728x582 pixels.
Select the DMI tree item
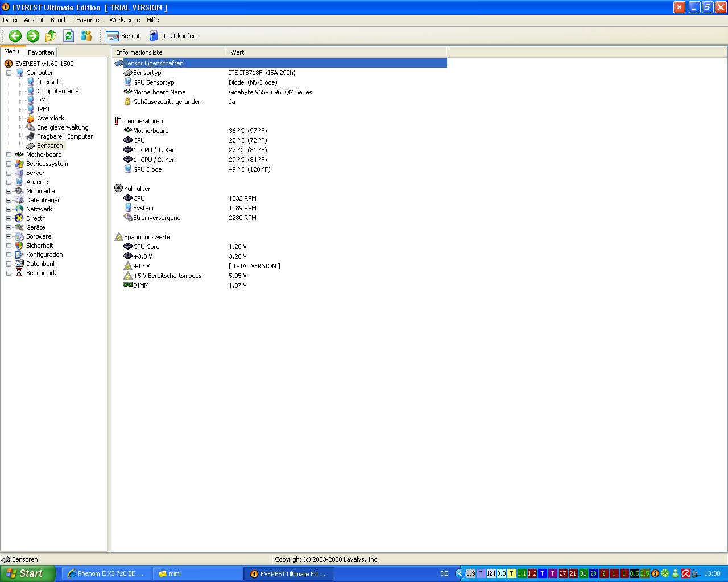pos(43,100)
